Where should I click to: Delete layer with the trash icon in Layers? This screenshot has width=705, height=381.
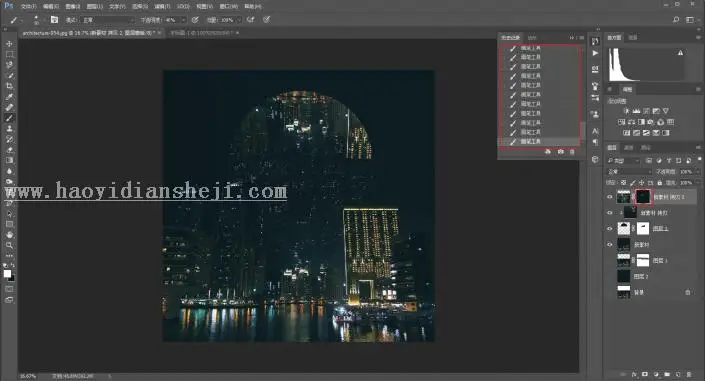click(x=689, y=374)
